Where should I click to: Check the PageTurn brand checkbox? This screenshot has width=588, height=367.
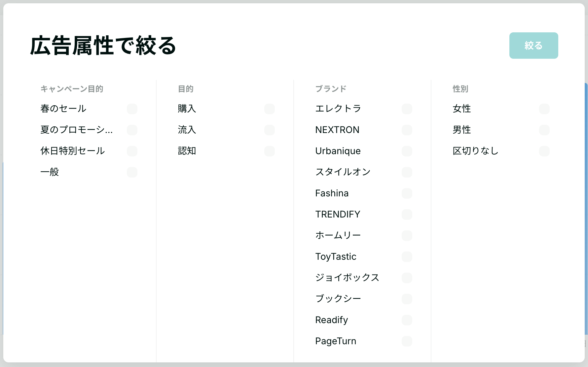[x=407, y=341]
